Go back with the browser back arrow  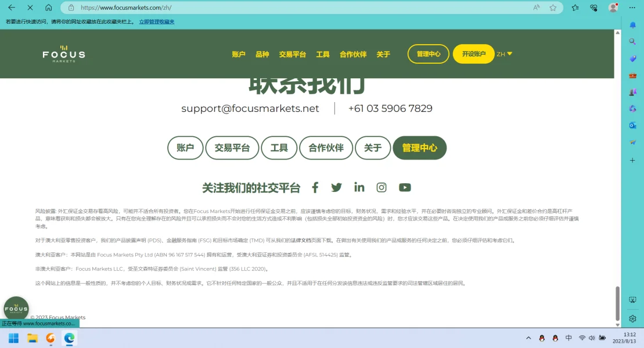click(x=12, y=8)
